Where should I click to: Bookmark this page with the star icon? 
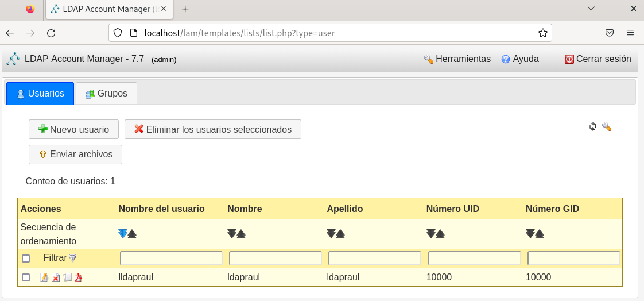click(x=542, y=33)
